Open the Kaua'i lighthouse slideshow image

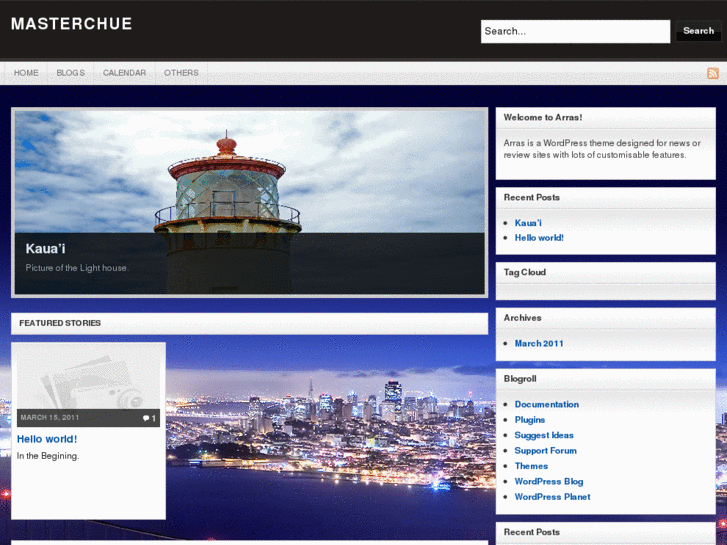coord(249,202)
